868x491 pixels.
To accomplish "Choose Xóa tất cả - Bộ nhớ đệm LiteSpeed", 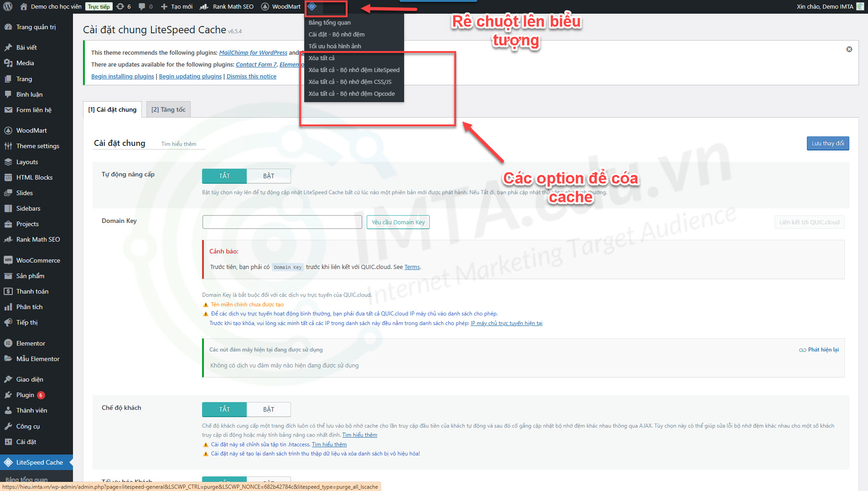I will (x=354, y=70).
